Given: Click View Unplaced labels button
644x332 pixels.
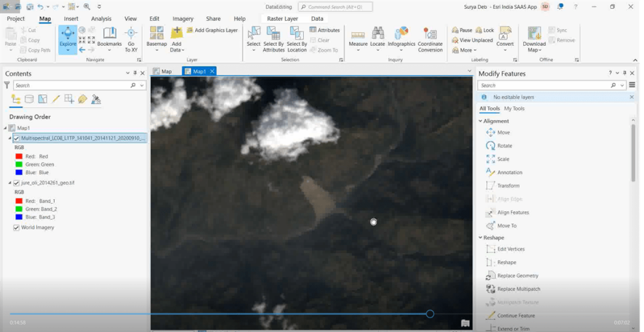Looking at the screenshot, I should tap(472, 40).
